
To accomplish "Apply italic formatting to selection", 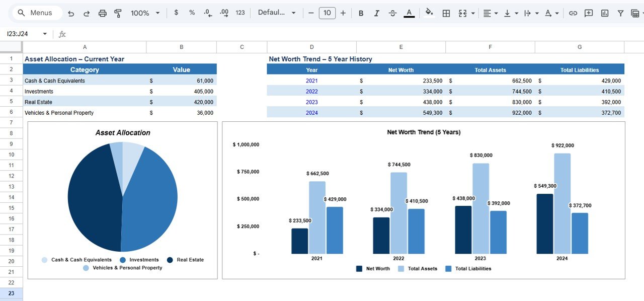I will point(377,13).
